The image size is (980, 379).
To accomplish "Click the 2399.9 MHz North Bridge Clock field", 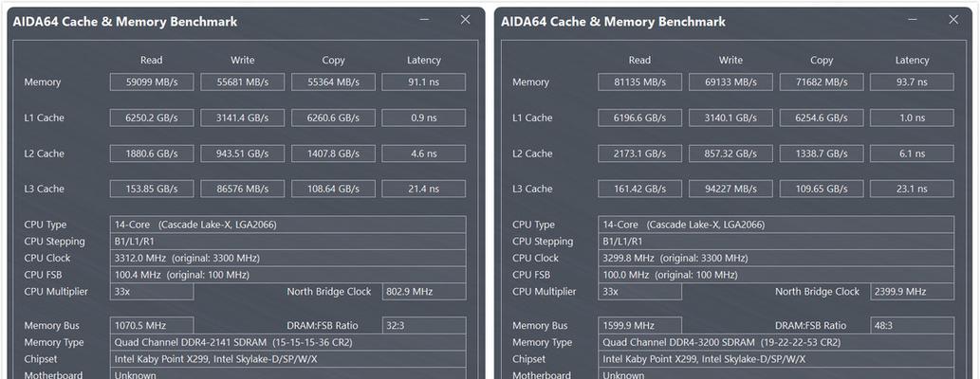I will click(912, 292).
